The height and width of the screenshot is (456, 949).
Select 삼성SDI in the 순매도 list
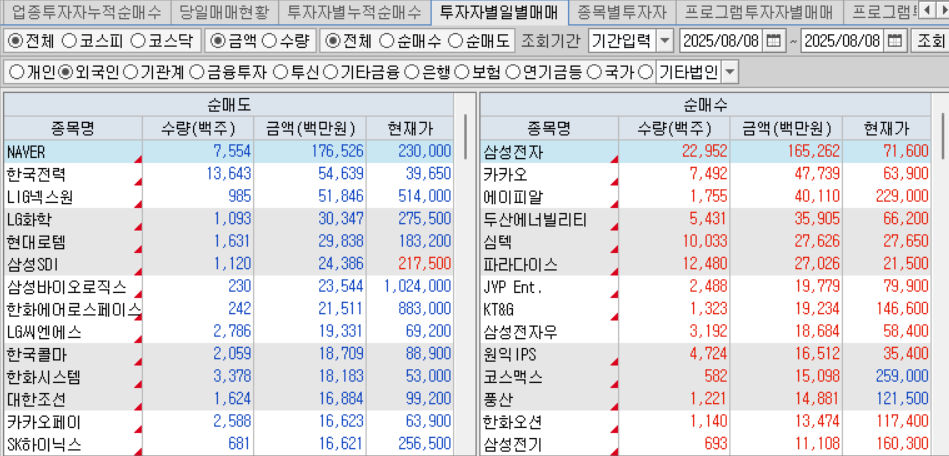[x=32, y=265]
